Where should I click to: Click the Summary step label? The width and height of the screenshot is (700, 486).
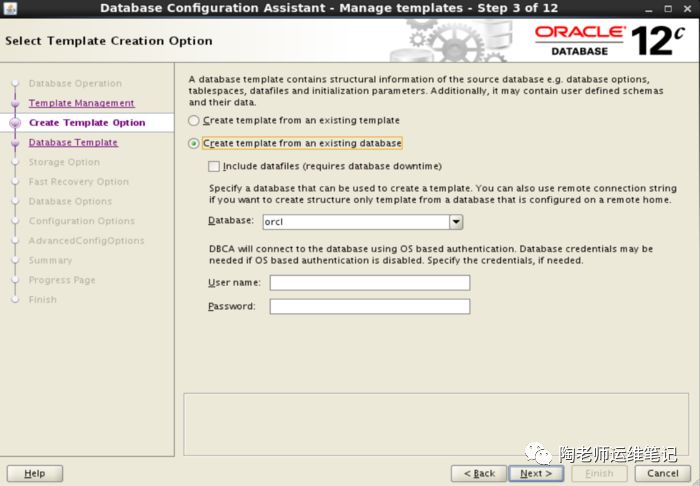(x=50, y=260)
